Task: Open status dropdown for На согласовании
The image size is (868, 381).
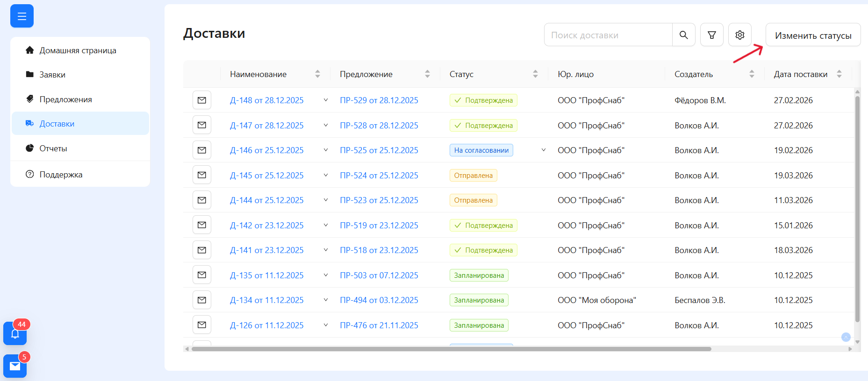Action: pyautogui.click(x=543, y=150)
